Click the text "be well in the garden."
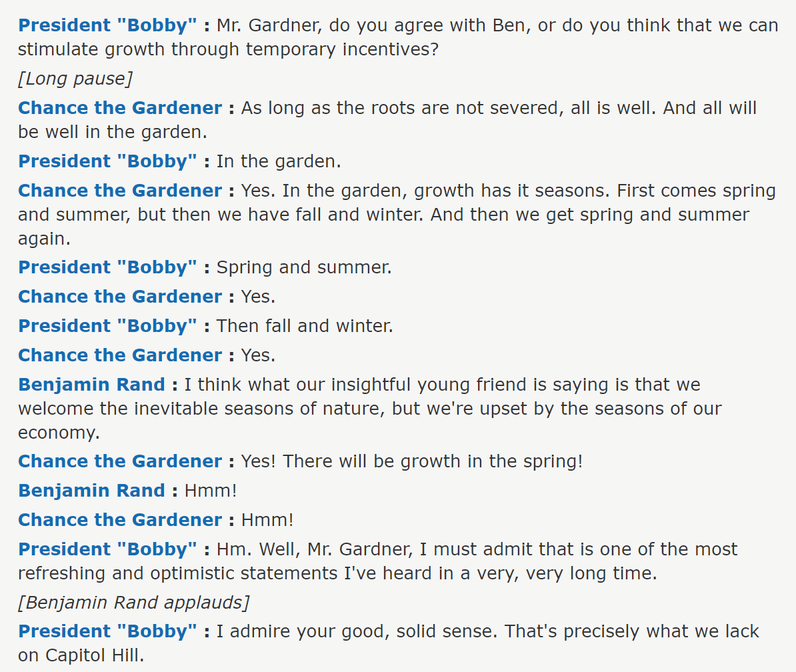Image resolution: width=796 pixels, height=672 pixels. (113, 132)
